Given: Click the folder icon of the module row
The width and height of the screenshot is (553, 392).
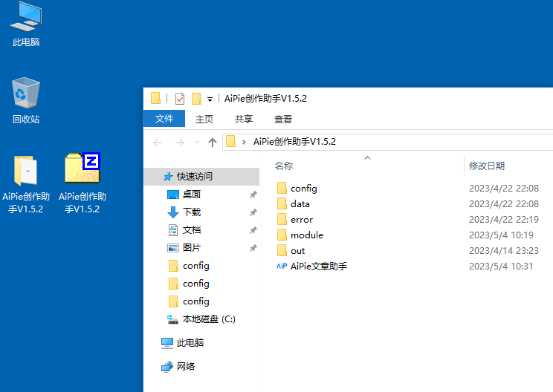Looking at the screenshot, I should coord(282,235).
